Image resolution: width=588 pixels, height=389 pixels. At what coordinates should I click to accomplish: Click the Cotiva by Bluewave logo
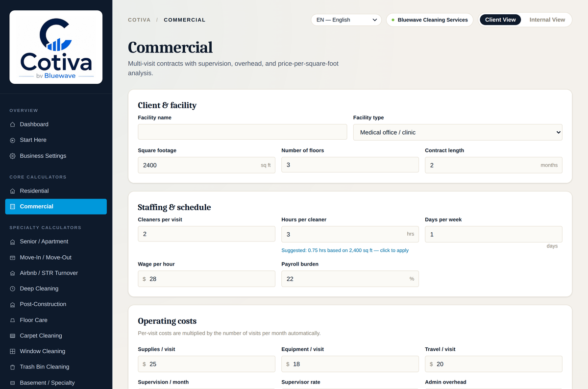pos(56,47)
